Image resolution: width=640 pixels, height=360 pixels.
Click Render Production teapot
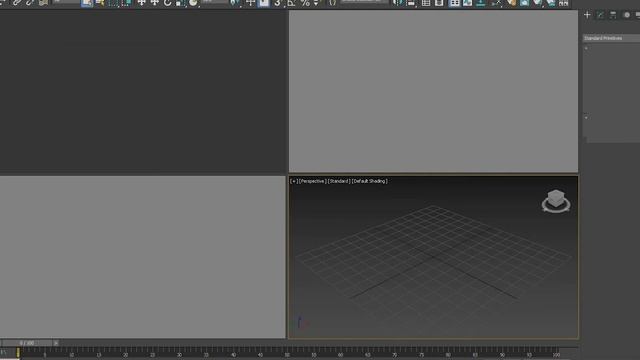click(538, 3)
